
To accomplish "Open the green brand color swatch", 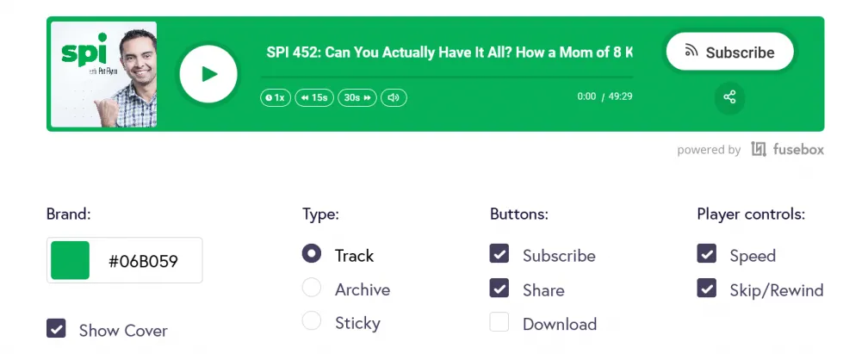I will [x=71, y=260].
